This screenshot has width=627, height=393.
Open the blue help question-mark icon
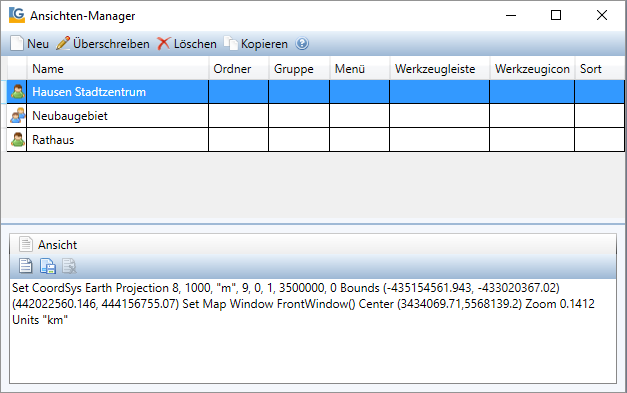(302, 43)
